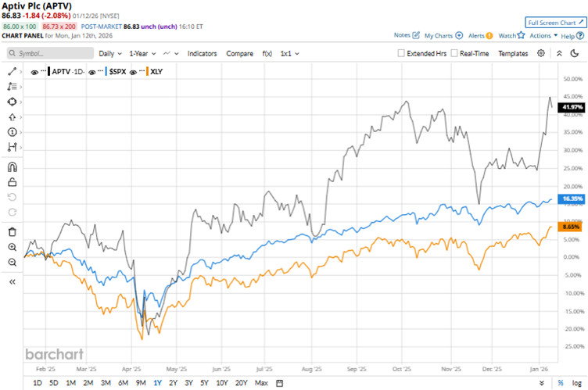Open the chart type line icon dropdown
The image size is (588, 390).
click(171, 54)
